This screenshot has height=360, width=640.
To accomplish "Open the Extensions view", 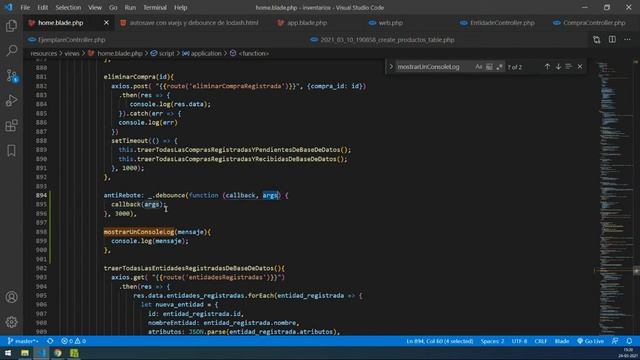I will (11, 125).
